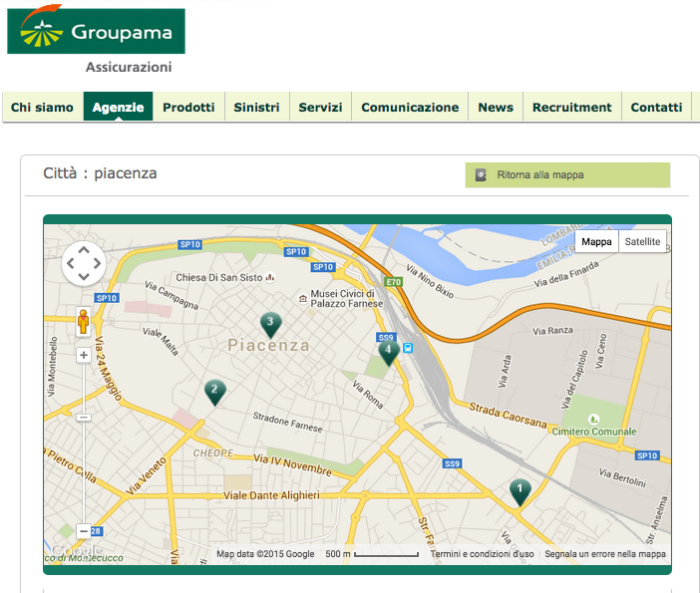Viewport: 700px width, 593px height.
Task: Click the CHEOPE label on the map
Action: (x=213, y=452)
